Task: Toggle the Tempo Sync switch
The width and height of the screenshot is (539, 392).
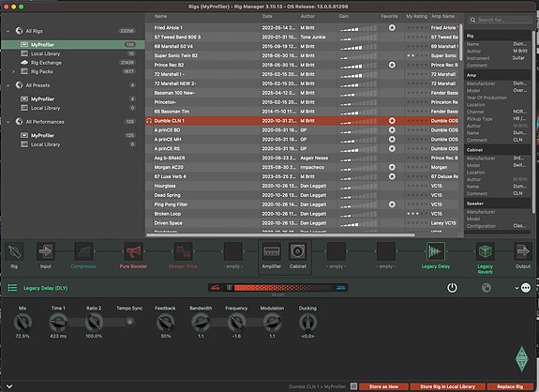Action: point(129,323)
